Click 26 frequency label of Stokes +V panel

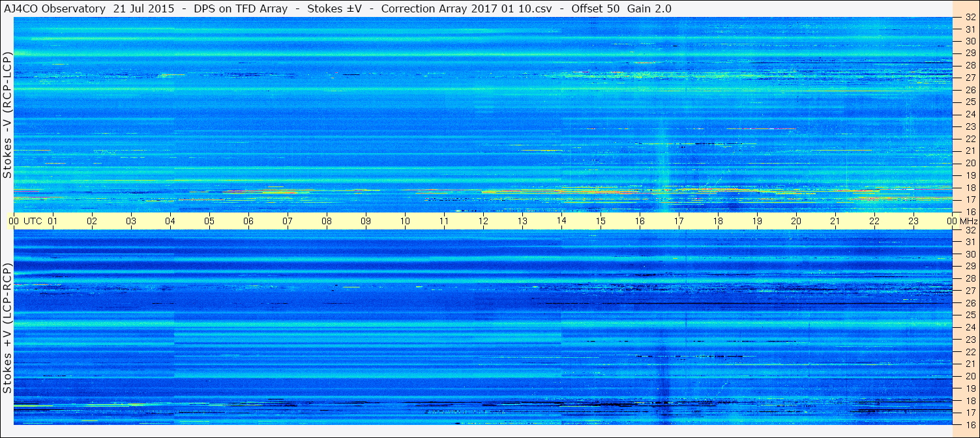(970, 303)
